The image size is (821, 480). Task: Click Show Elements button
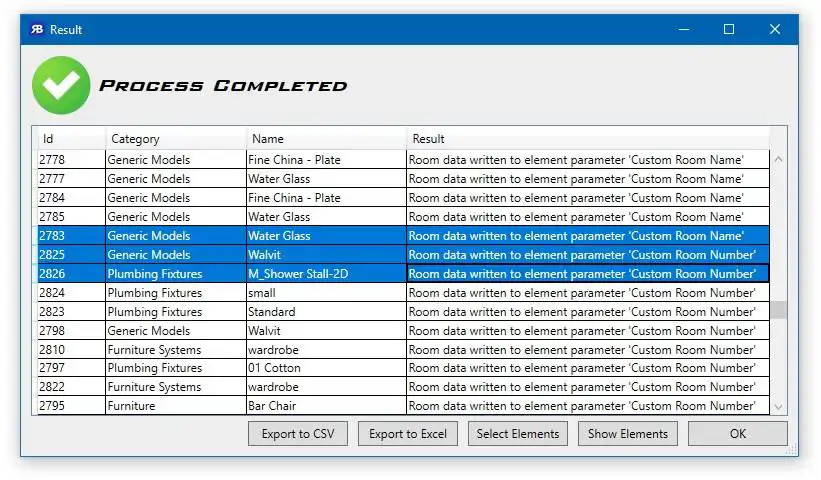[x=628, y=434]
